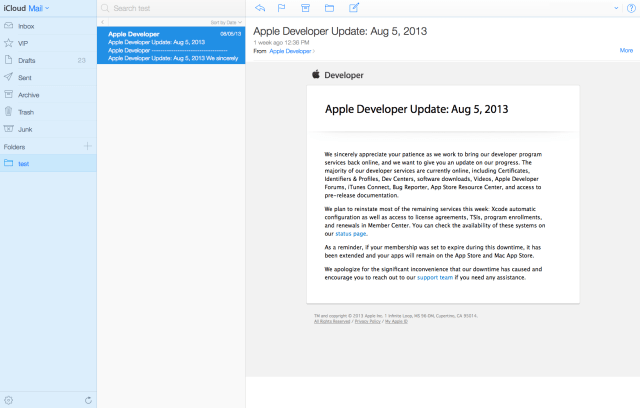Select the test folder in sidebar

pyautogui.click(x=24, y=163)
